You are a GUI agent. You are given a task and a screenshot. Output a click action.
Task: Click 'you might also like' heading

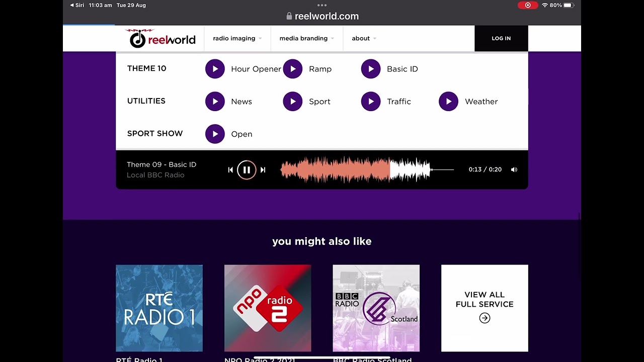[x=322, y=241]
